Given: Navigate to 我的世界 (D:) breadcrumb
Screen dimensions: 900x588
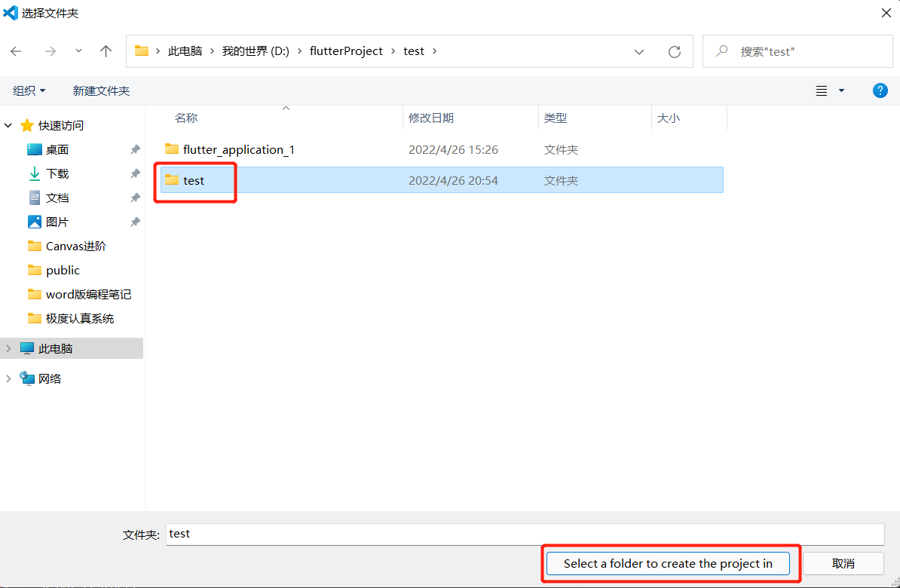Looking at the screenshot, I should (x=256, y=51).
